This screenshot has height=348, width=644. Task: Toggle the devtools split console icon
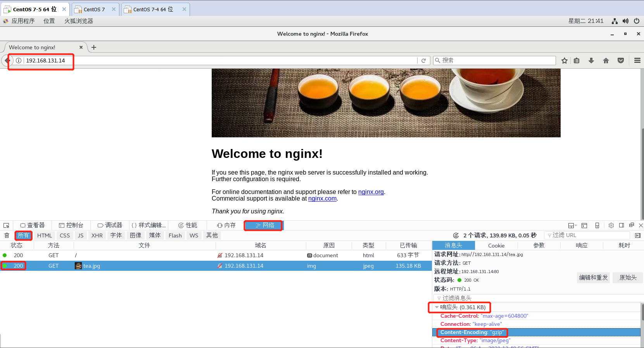[x=584, y=225]
